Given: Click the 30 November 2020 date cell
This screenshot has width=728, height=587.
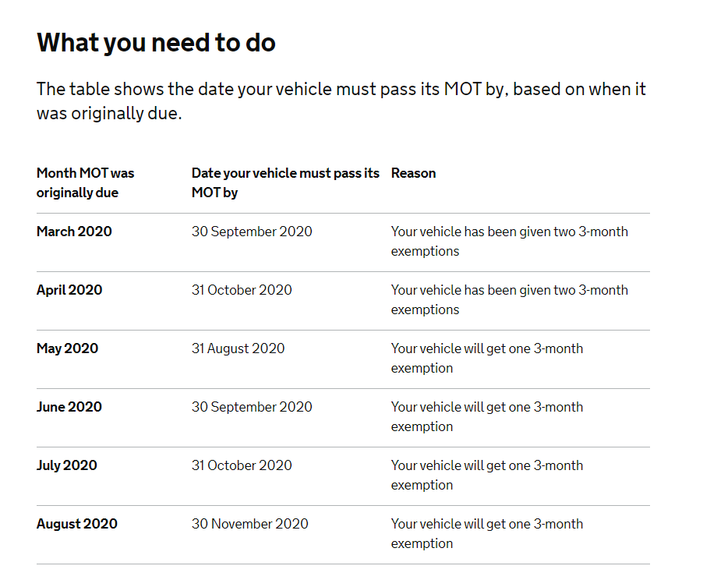Looking at the screenshot, I should tap(249, 524).
